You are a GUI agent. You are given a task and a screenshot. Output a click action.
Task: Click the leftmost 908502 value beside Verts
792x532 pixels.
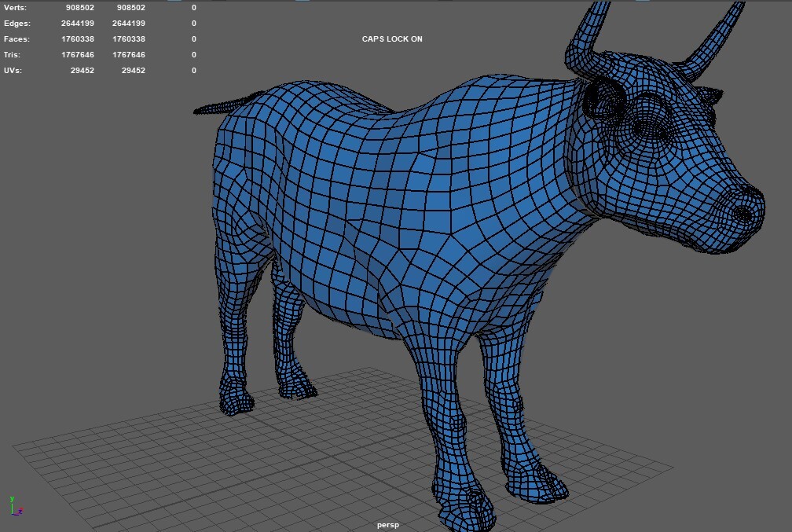coord(80,8)
